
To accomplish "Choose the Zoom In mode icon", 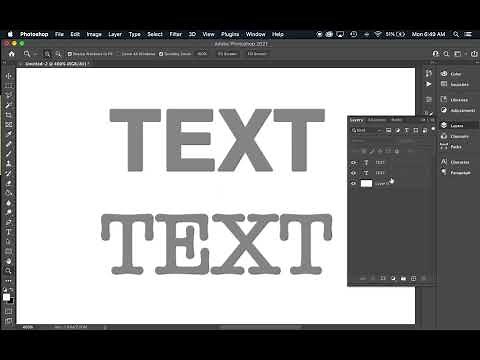I will coord(47,54).
